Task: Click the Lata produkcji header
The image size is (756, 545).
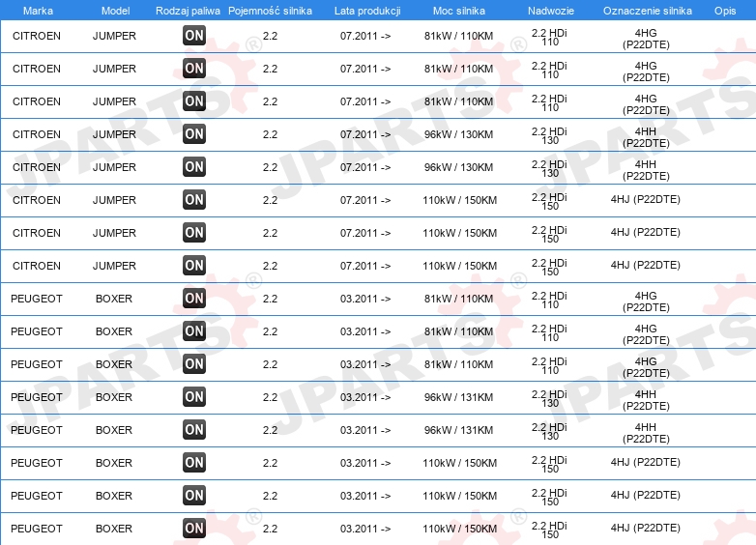Action: [x=367, y=11]
